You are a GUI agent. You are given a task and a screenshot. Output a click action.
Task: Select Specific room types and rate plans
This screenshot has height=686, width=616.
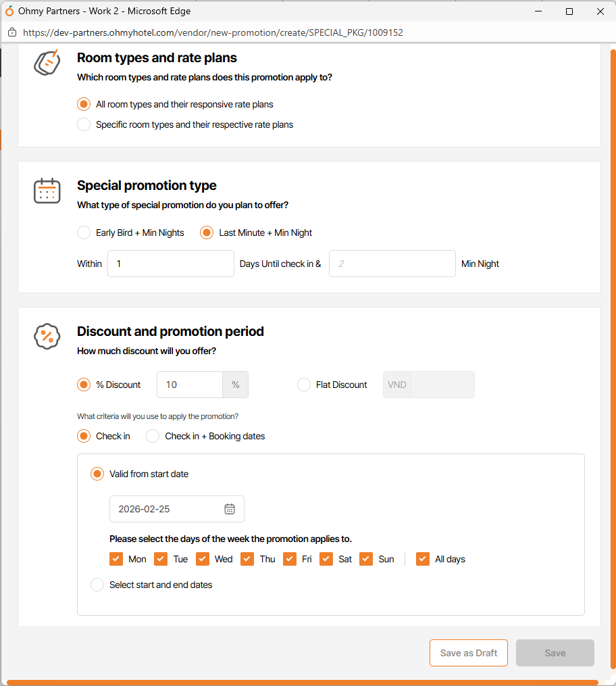pyautogui.click(x=84, y=124)
